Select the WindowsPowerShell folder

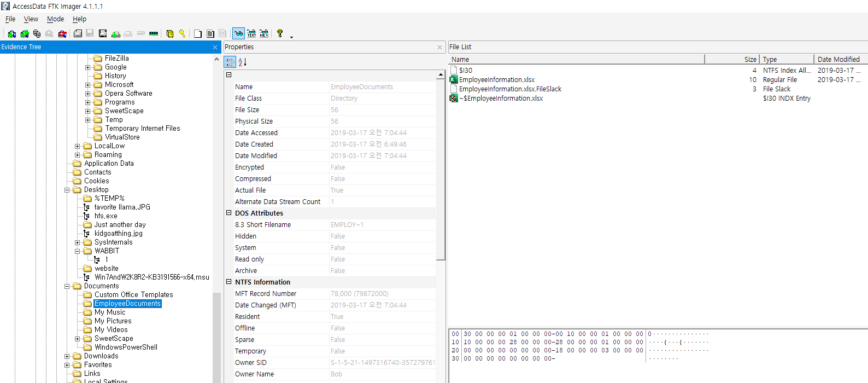(x=126, y=347)
